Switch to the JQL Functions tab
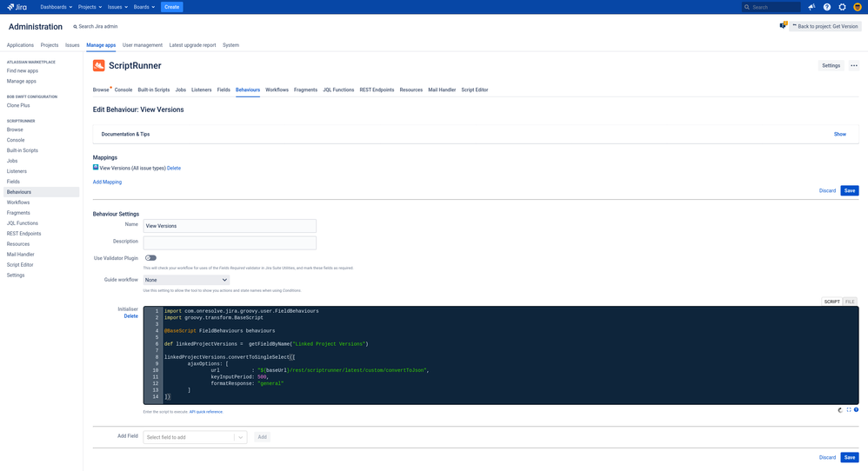 click(x=338, y=90)
